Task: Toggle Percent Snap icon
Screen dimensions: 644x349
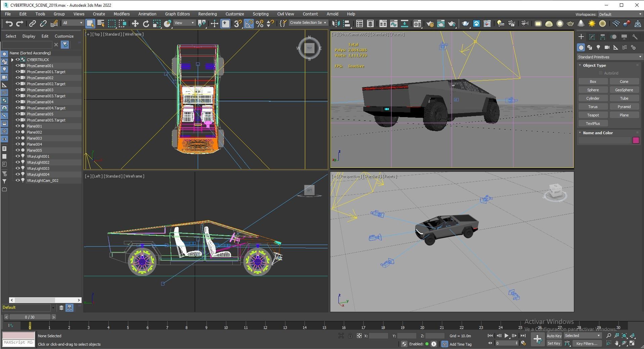Action: tap(260, 23)
